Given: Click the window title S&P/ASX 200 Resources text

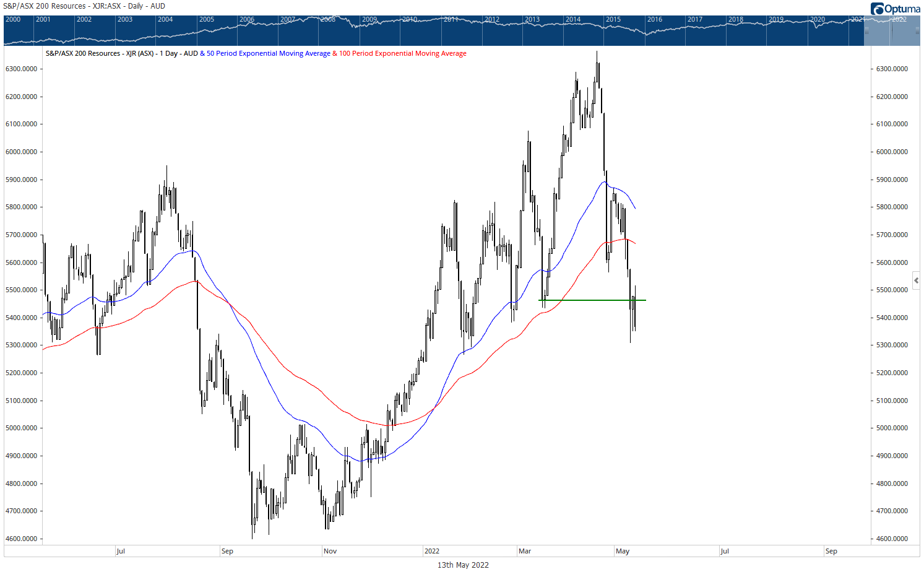Looking at the screenshot, I should point(84,6).
